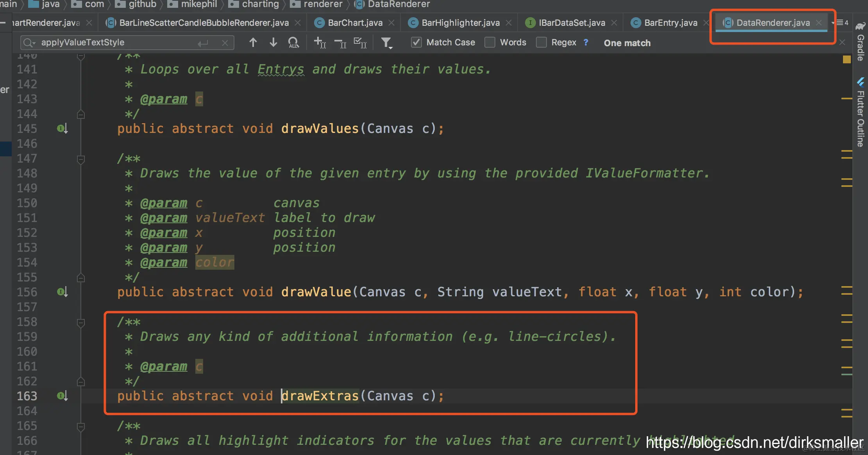Disable the Match Case checkbox

[x=416, y=42]
